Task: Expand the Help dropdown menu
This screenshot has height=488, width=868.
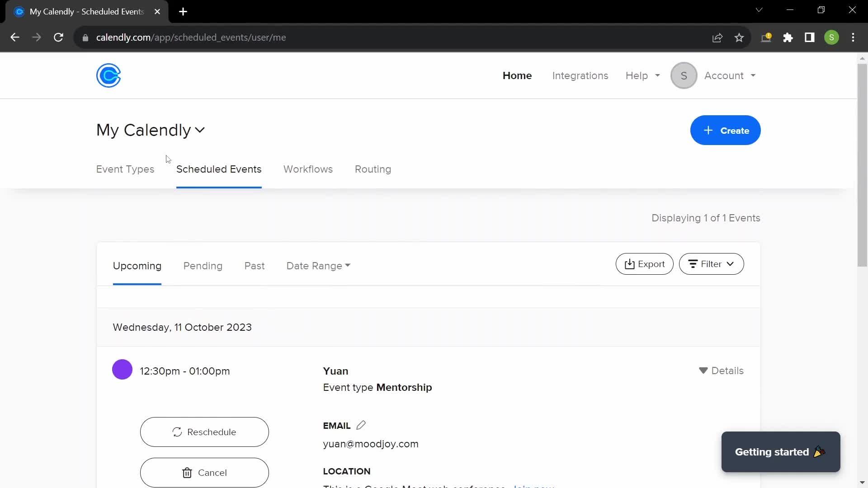Action: coord(643,75)
